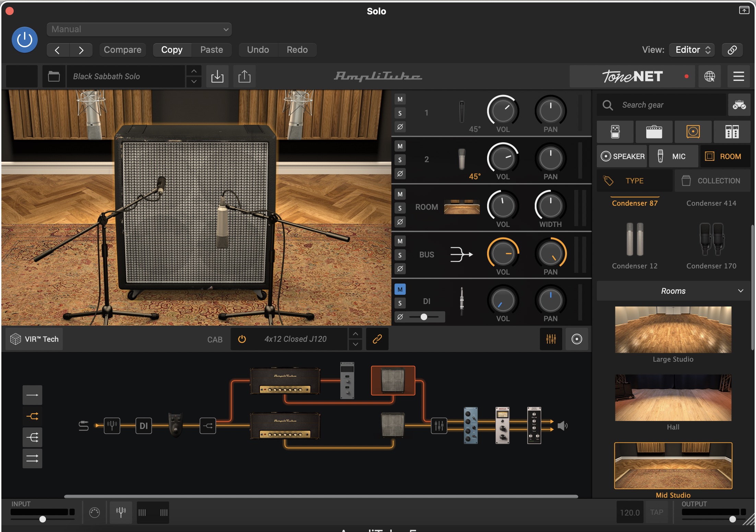Share preset with the export icon
The width and height of the screenshot is (756, 532).
point(244,76)
